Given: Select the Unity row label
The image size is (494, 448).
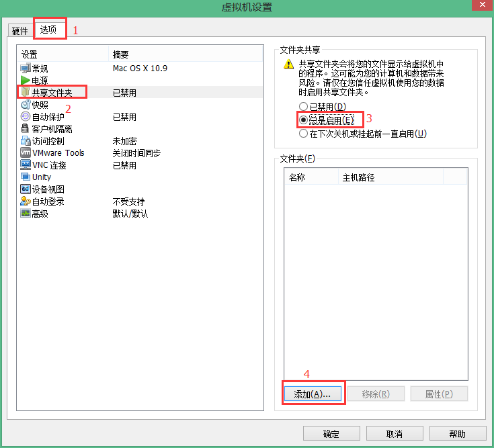Looking at the screenshot, I should pyautogui.click(x=42, y=177).
